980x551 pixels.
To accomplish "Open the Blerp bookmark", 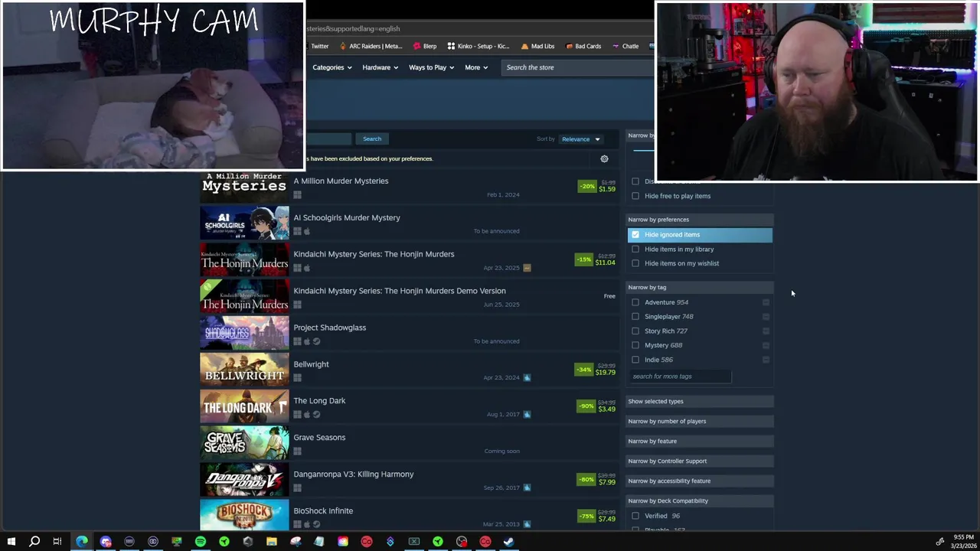I will coord(424,46).
